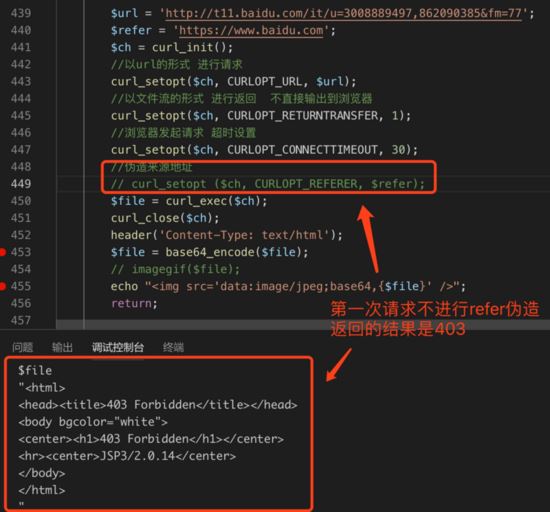550x512 pixels.
Task: Click the commented CURLOPT_REFERER line
Action: pos(268,184)
